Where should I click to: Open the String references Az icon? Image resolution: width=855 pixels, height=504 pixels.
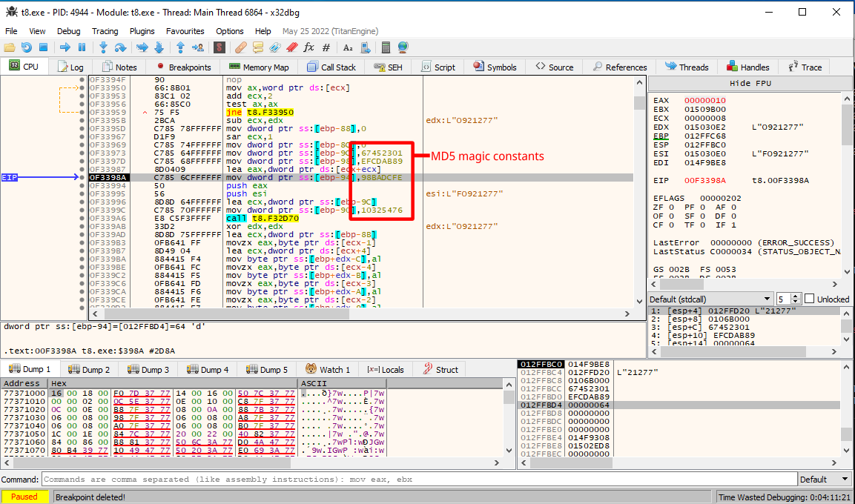[x=348, y=47]
